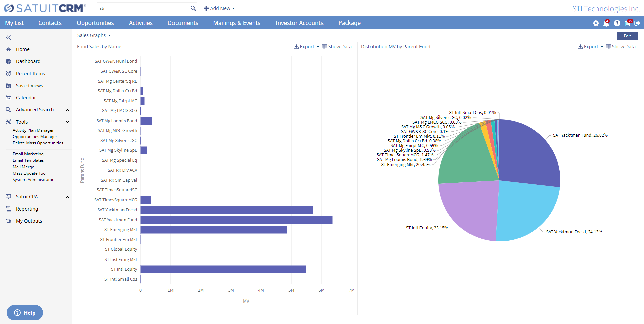Click the STI Technologies Inc. label

(606, 9)
